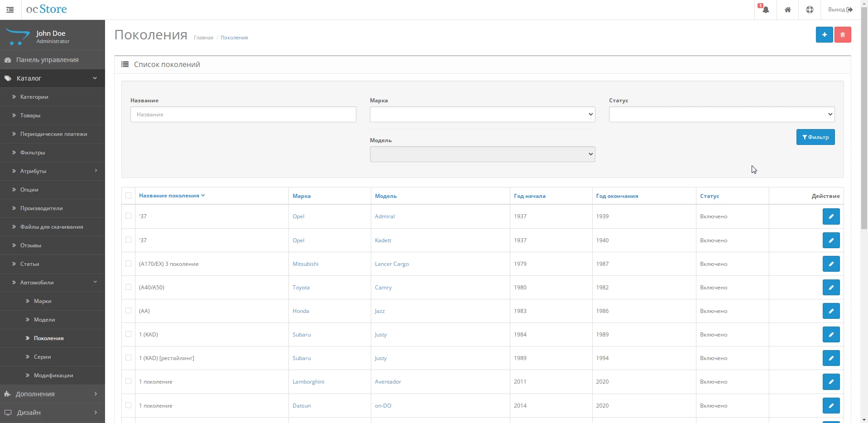Sort table by Статус column
The width and height of the screenshot is (868, 423).
click(x=710, y=196)
